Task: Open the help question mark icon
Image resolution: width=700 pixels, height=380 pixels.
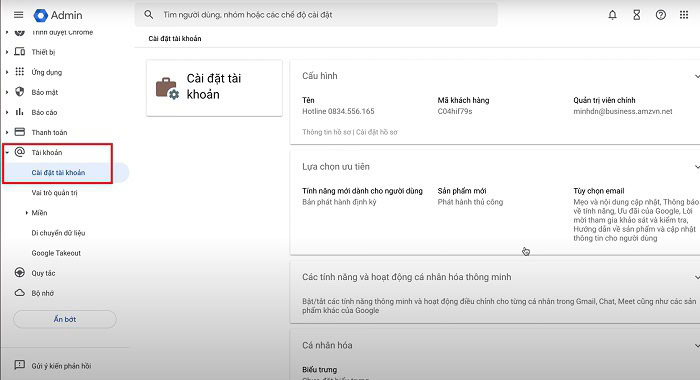Action: point(661,15)
